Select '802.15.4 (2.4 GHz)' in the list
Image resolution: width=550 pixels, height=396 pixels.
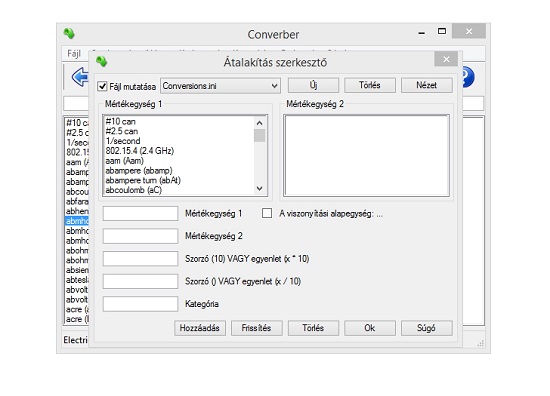140,151
